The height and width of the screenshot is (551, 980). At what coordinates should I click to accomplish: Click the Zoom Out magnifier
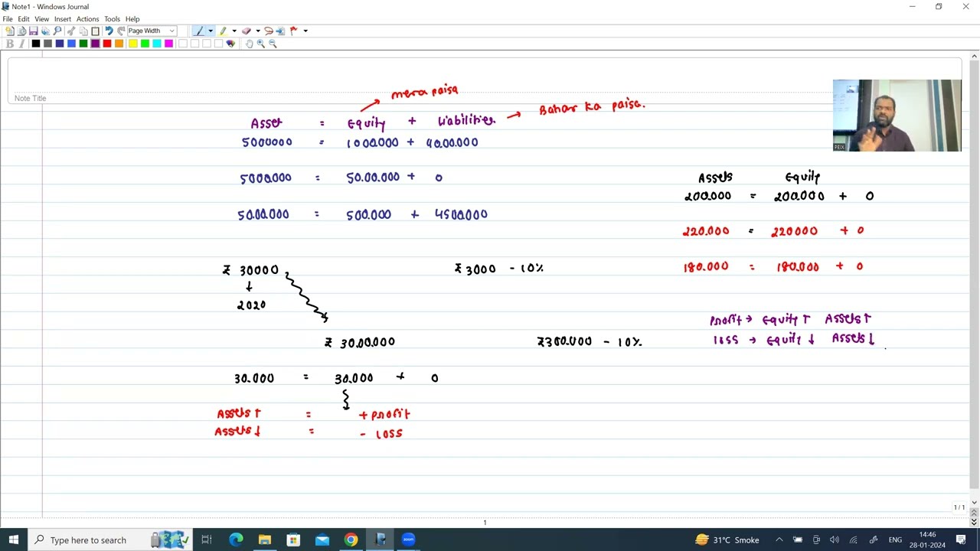(273, 44)
